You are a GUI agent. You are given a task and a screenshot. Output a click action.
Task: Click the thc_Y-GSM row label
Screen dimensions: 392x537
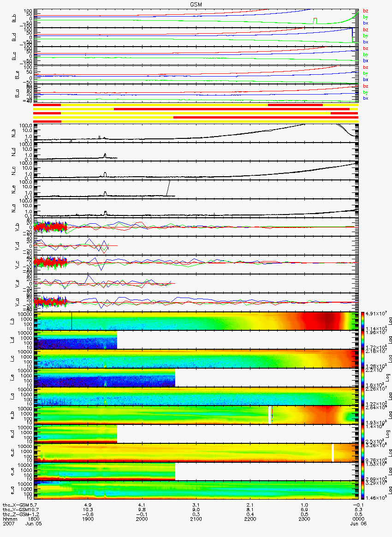(16, 510)
